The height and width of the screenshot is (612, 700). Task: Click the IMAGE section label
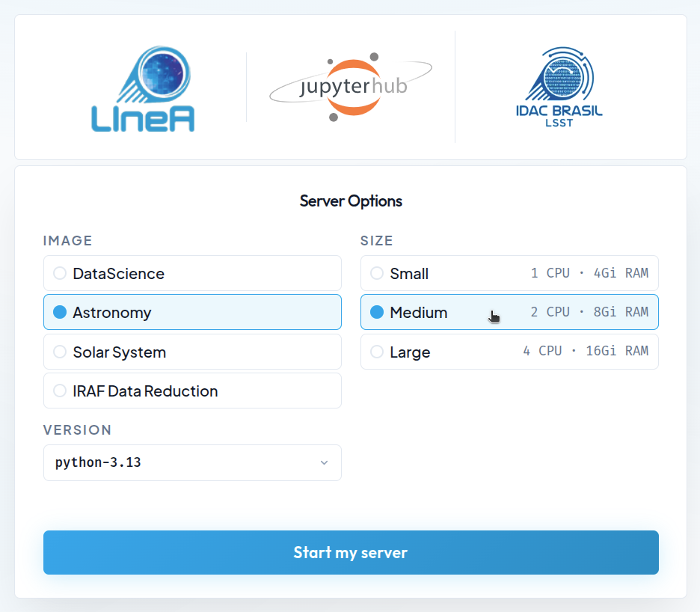(68, 241)
